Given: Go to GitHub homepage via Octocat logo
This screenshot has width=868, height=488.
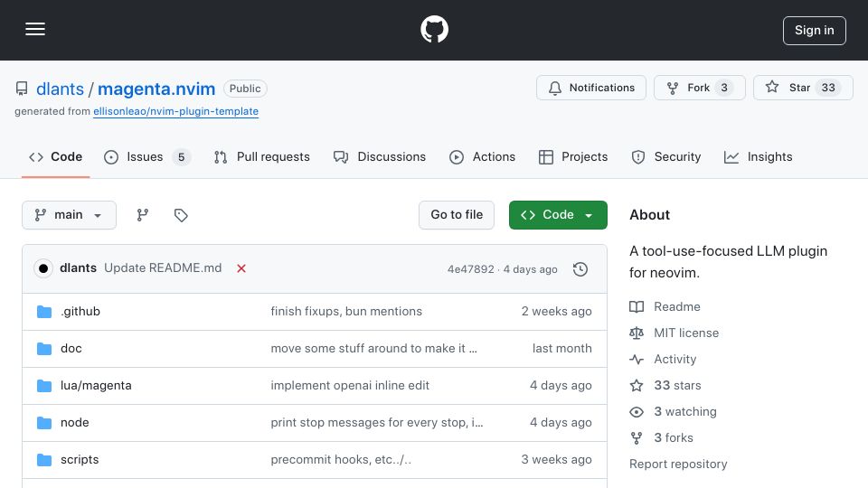Looking at the screenshot, I should (434, 29).
